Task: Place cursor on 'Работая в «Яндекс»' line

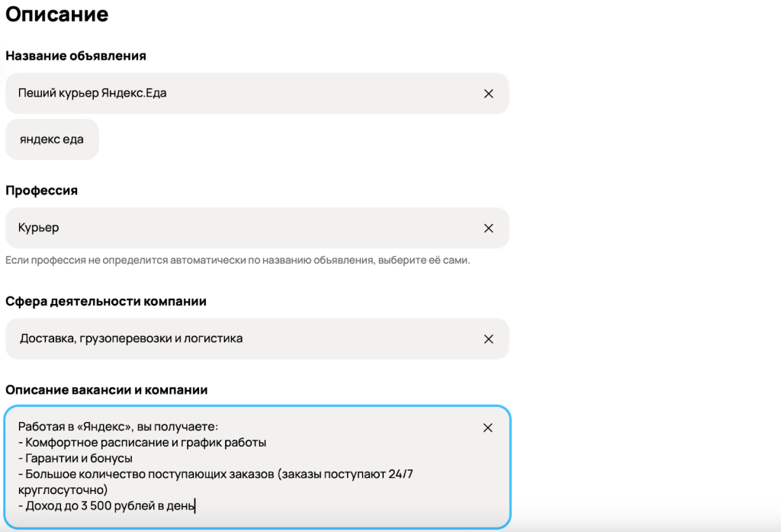Action: 118,427
